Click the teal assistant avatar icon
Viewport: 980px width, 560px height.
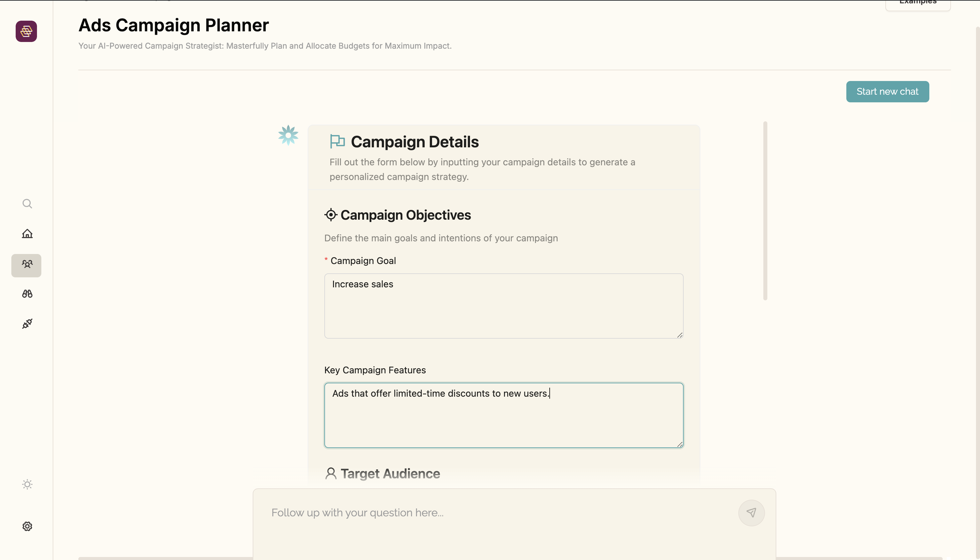(288, 135)
